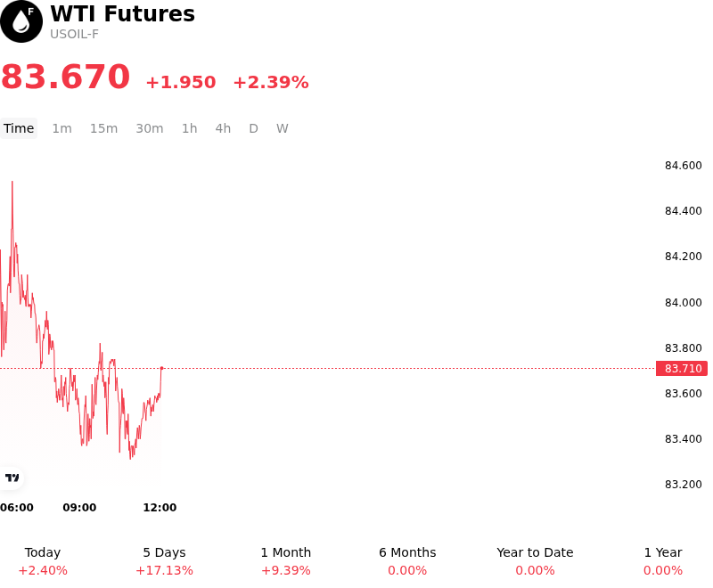Select the 4h interval
The height and width of the screenshot is (588, 713).
point(223,128)
